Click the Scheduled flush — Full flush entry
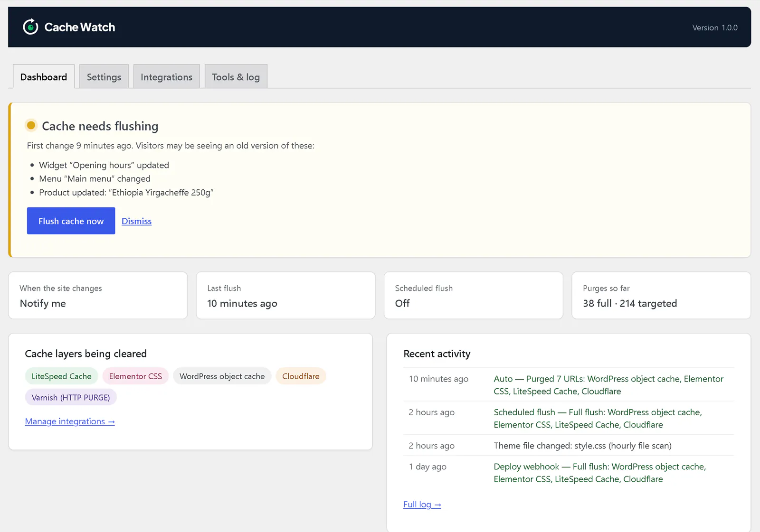760x532 pixels. click(x=598, y=419)
